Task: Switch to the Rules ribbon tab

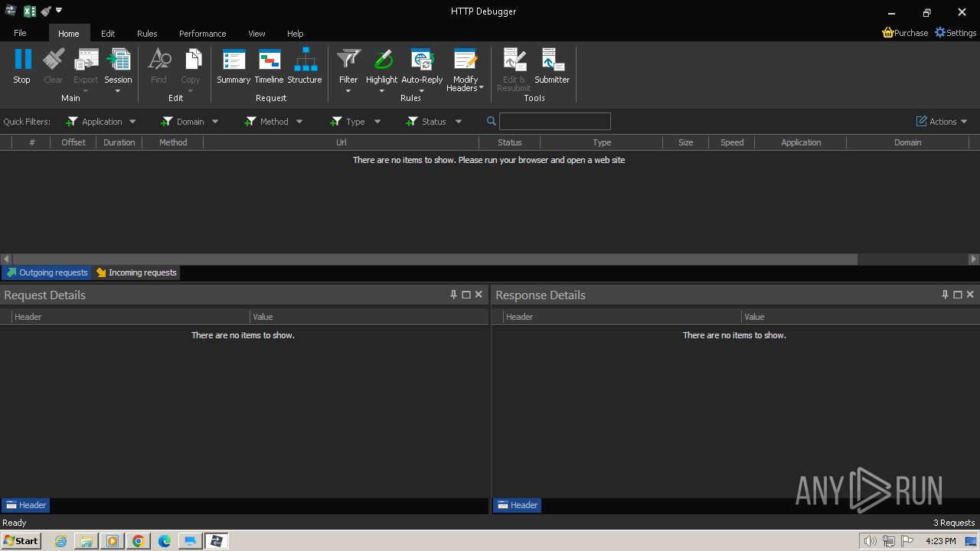Action: pos(147,34)
